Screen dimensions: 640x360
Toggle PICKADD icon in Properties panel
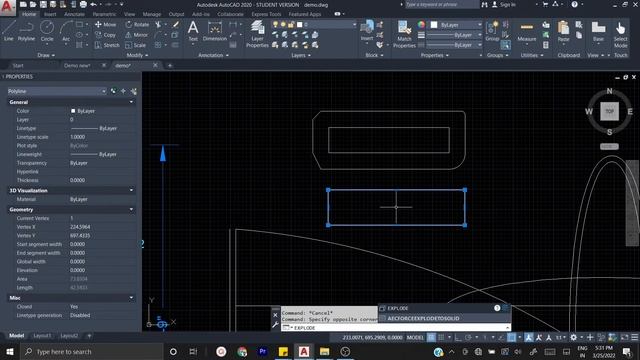coord(113,91)
